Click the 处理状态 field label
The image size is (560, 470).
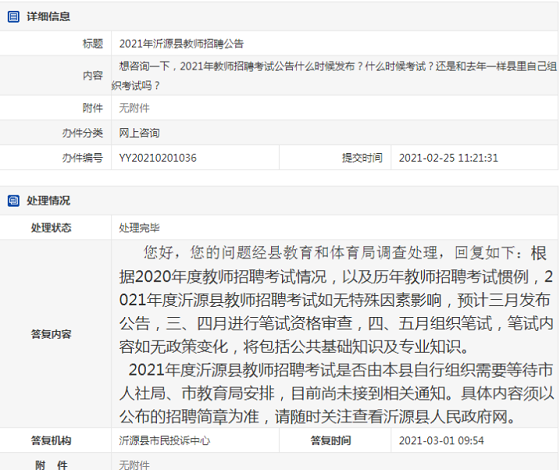51,228
